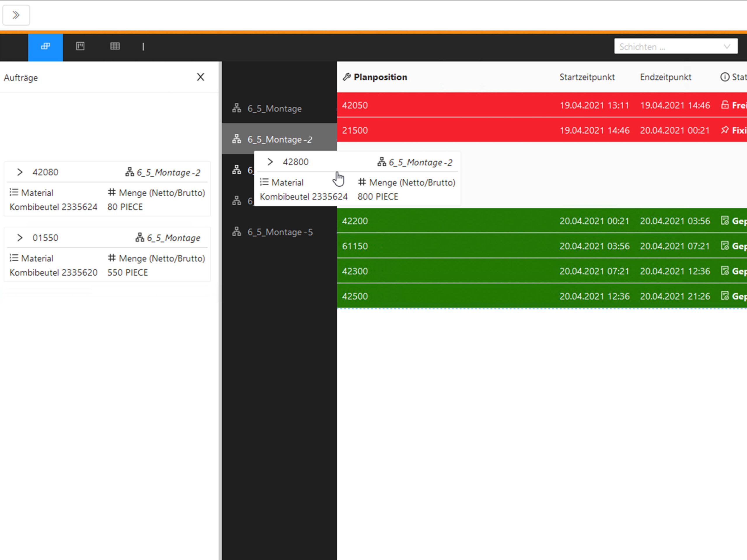Click the wrench icon beside Planposition
This screenshot has width=747, height=560.
click(x=346, y=77)
